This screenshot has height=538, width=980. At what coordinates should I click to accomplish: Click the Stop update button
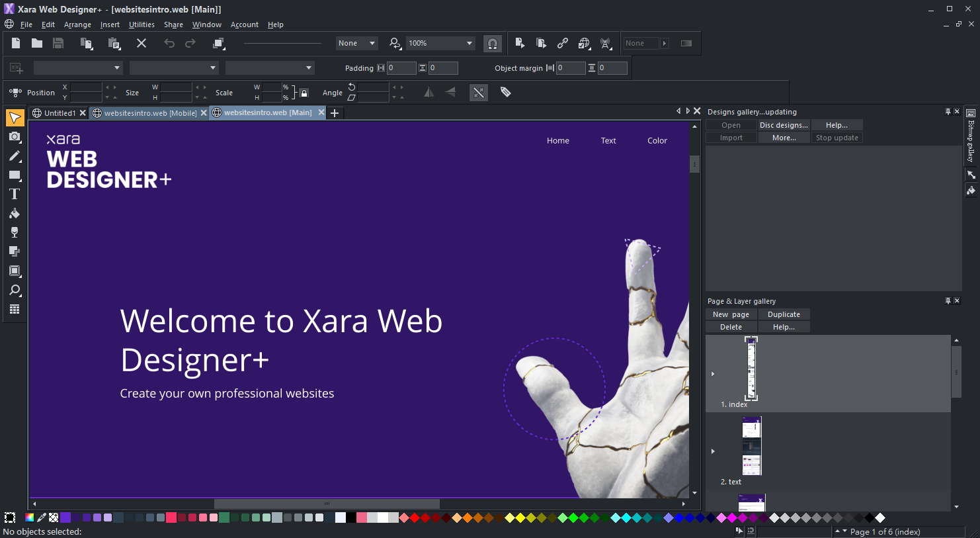tap(837, 138)
